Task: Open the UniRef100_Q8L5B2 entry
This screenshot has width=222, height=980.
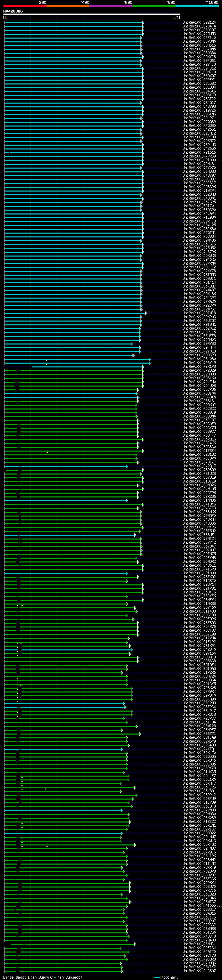Action: [199, 84]
